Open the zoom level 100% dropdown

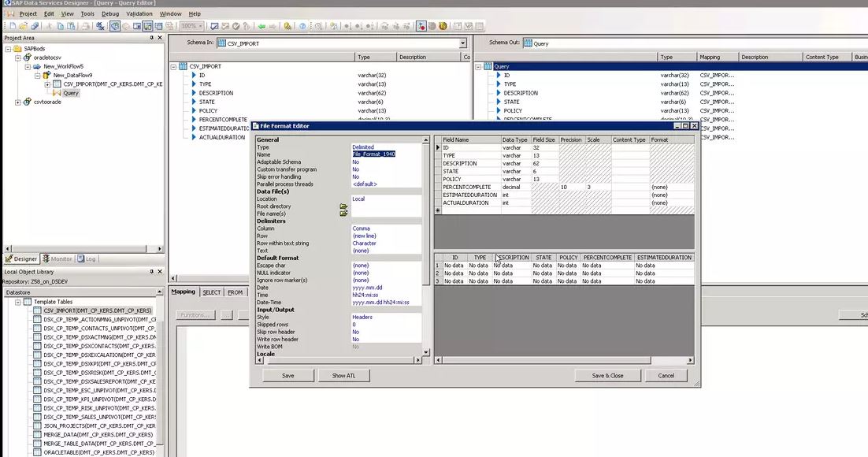click(x=199, y=25)
